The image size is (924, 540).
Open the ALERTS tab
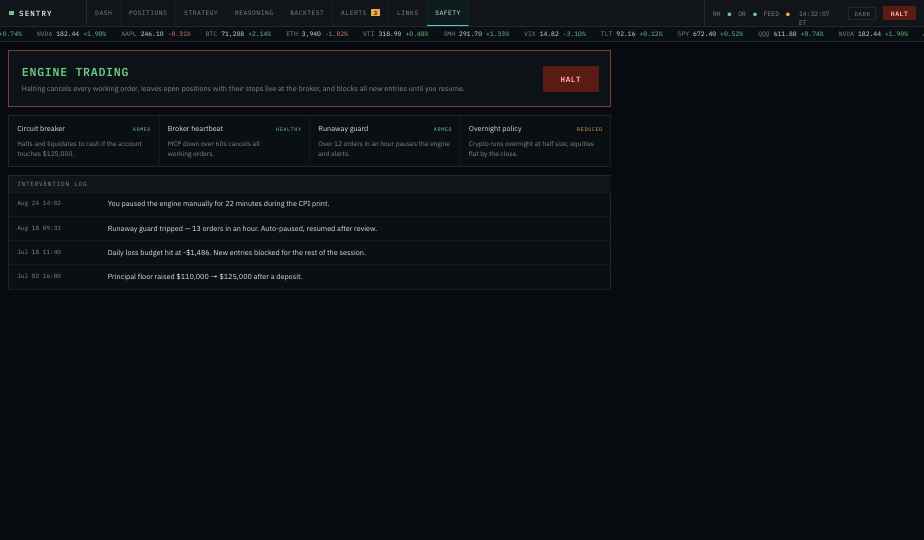point(360,12)
